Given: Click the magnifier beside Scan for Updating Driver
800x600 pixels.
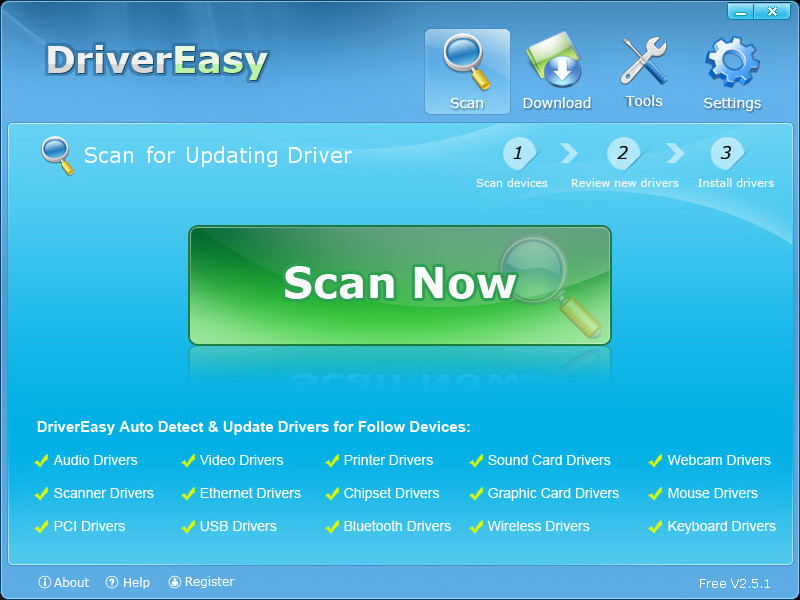Looking at the screenshot, I should (x=57, y=155).
